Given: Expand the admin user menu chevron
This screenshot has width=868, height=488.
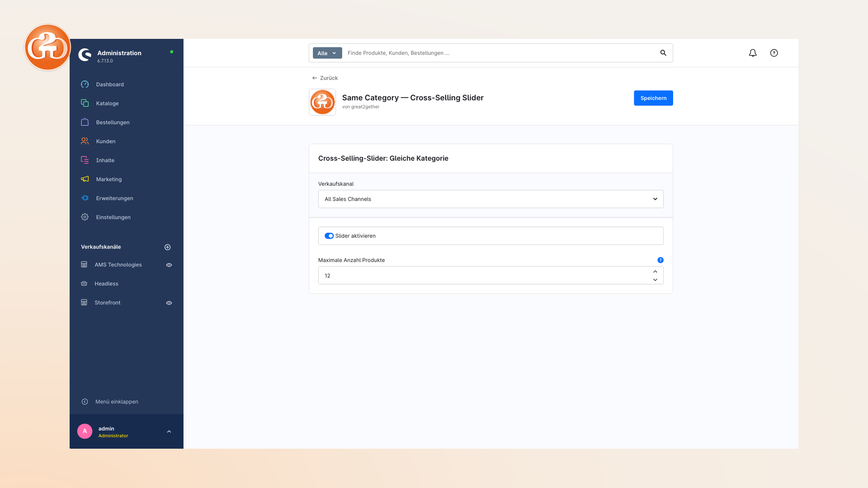Looking at the screenshot, I should [x=169, y=432].
